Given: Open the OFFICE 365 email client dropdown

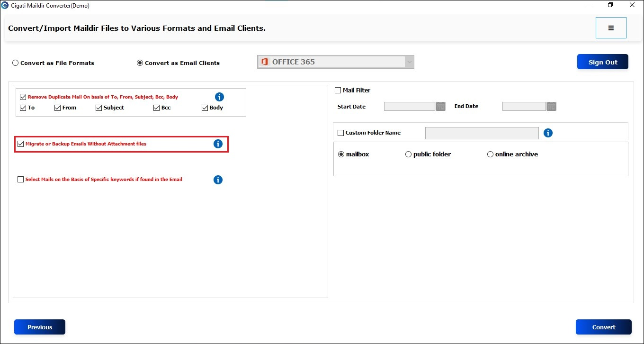Looking at the screenshot, I should click(x=336, y=62).
